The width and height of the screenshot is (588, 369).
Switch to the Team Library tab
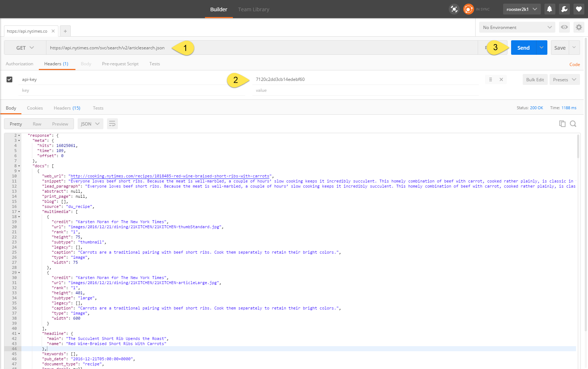(x=254, y=9)
